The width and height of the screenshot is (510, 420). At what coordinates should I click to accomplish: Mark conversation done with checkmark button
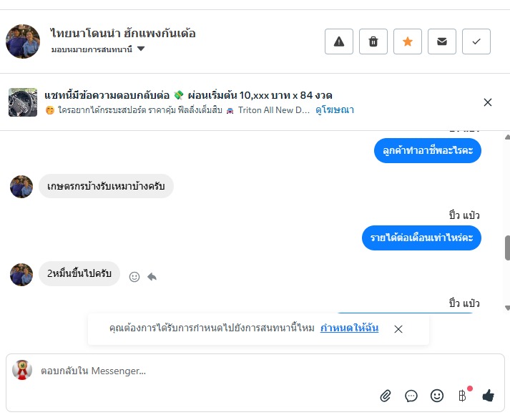point(476,41)
